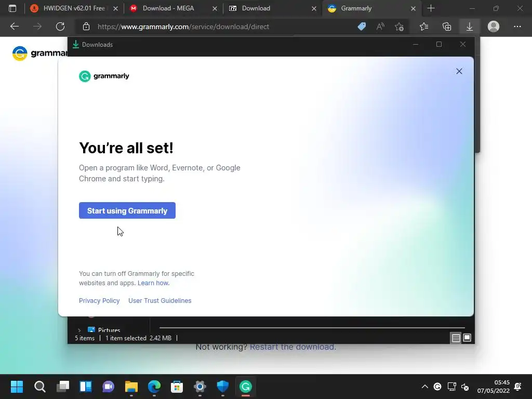Screen dimensions: 532x399
Task: Open Grammarly app in taskbar
Action: click(246, 387)
